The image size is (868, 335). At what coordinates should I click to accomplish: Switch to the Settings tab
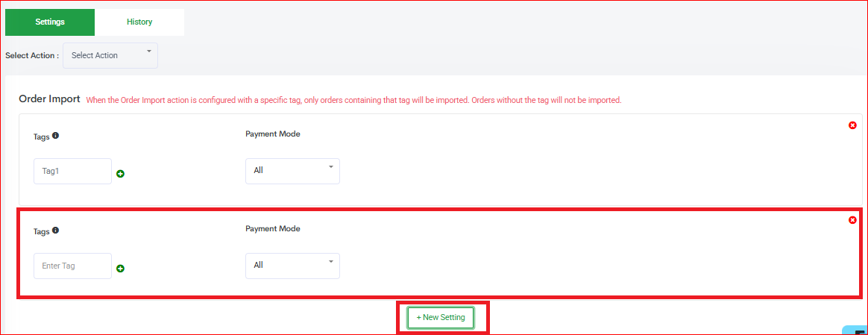pyautogui.click(x=50, y=22)
